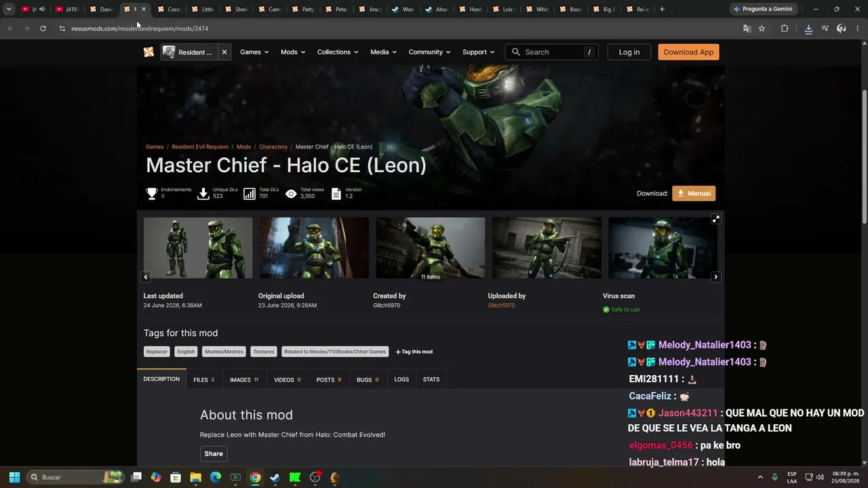
Task: Switch to the Description tab
Action: click(161, 380)
